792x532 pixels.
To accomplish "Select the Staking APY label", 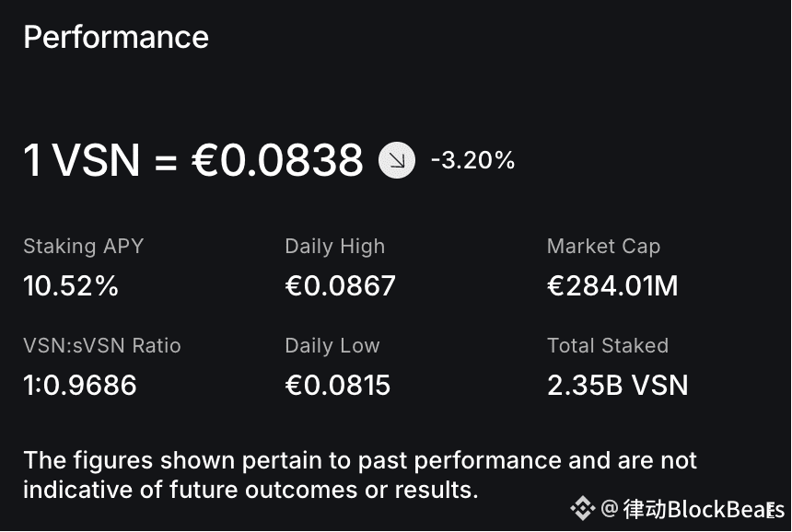I will tap(84, 247).
